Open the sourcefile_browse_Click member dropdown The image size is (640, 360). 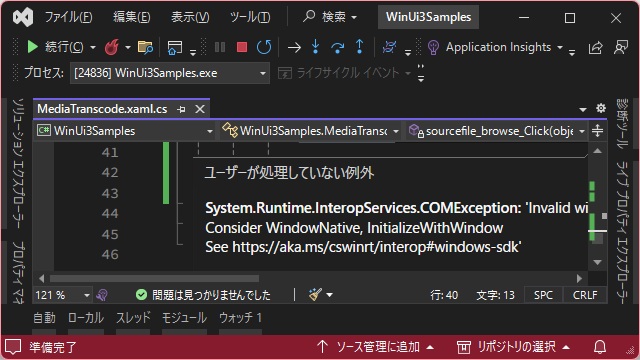coord(496,131)
